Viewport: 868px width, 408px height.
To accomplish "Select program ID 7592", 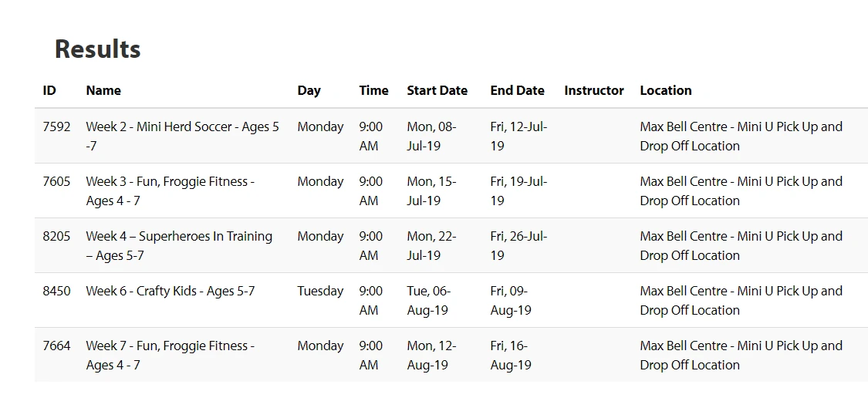I will (x=56, y=126).
